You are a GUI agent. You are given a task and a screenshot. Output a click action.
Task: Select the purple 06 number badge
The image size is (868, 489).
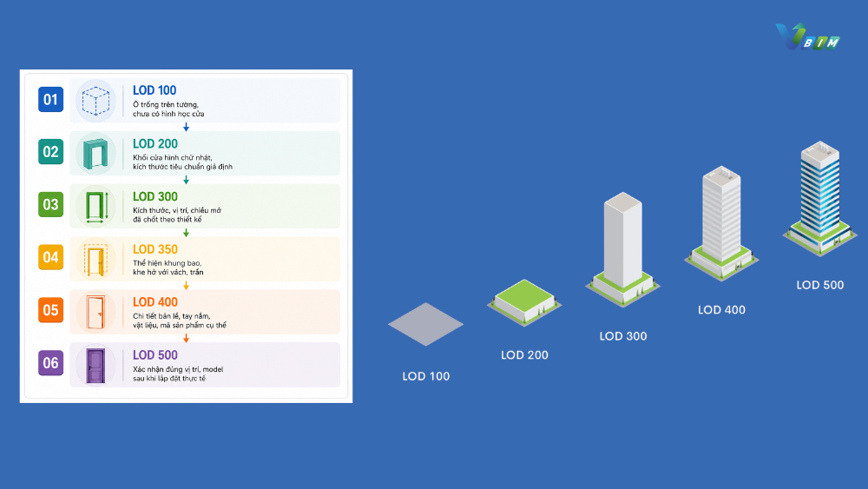coord(50,363)
